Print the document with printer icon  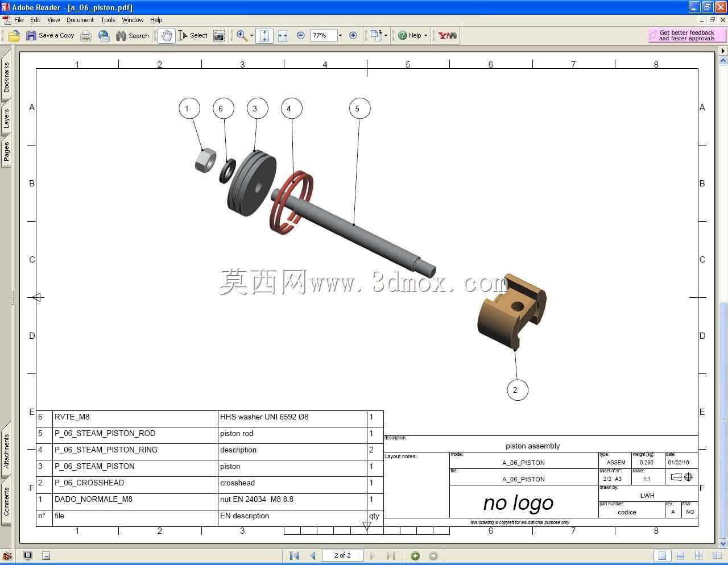pyautogui.click(x=86, y=36)
